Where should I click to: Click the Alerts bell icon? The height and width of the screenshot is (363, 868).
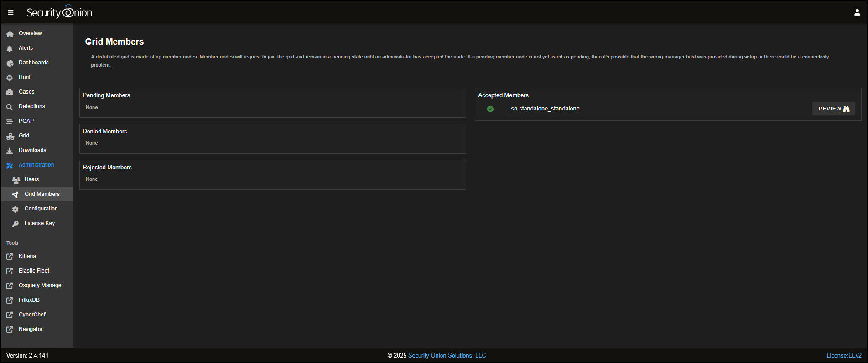[10, 48]
